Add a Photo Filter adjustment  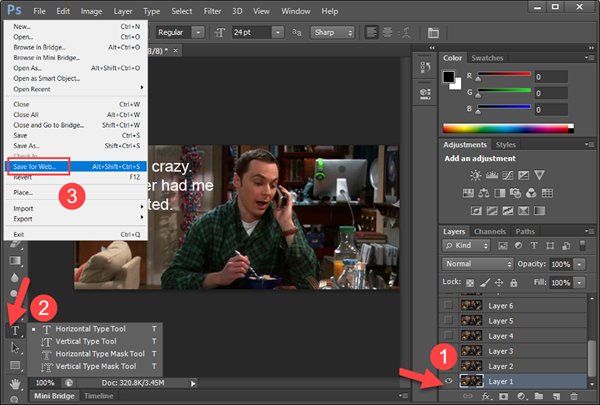click(x=515, y=193)
